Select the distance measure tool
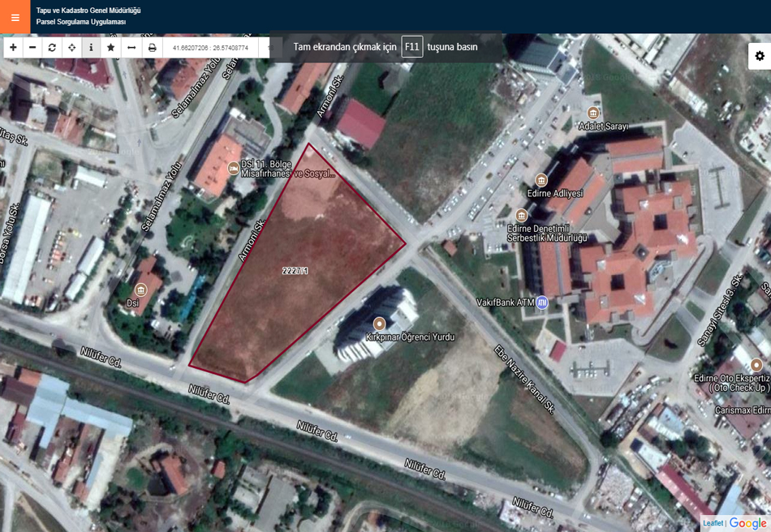771x532 pixels. pyautogui.click(x=131, y=48)
